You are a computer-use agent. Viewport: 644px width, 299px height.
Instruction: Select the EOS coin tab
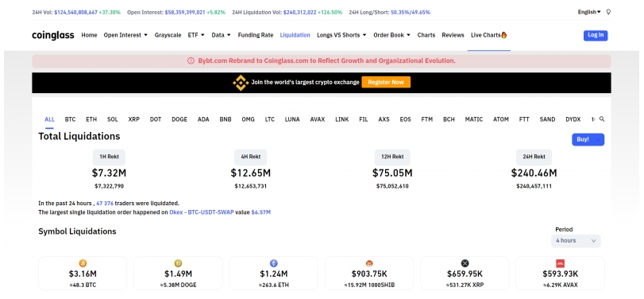(405, 119)
